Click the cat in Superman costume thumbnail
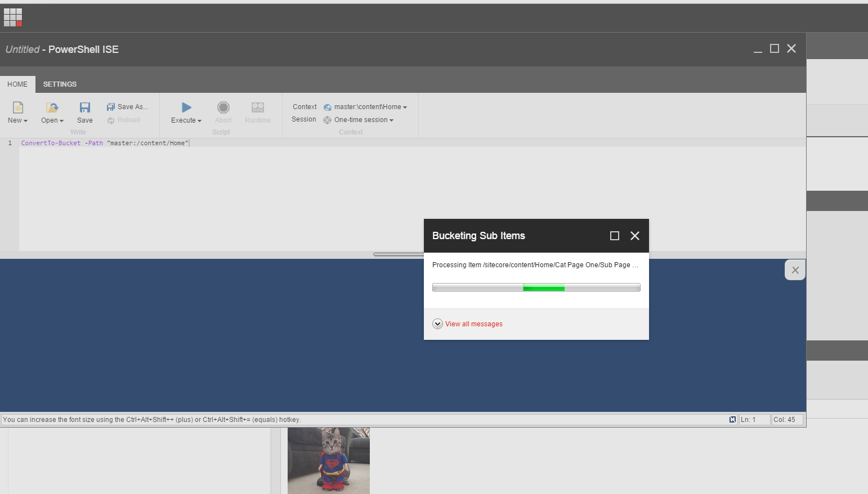Image resolution: width=868 pixels, height=494 pixels. coord(329,460)
